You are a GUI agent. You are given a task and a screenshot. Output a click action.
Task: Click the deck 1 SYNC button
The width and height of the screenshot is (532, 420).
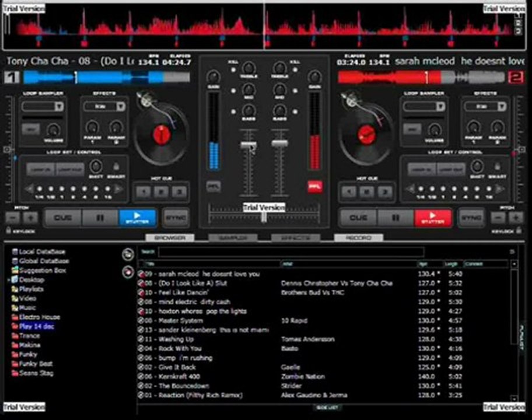click(176, 218)
